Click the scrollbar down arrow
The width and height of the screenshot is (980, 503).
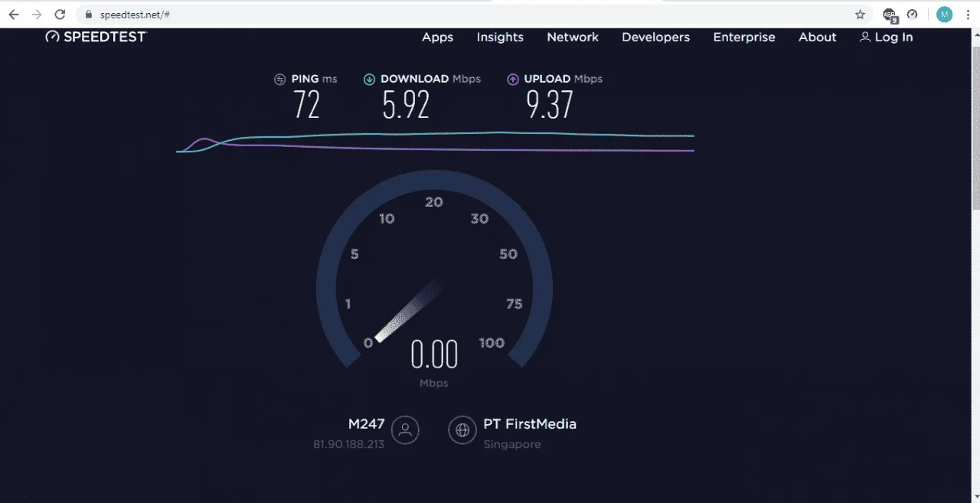(x=975, y=497)
